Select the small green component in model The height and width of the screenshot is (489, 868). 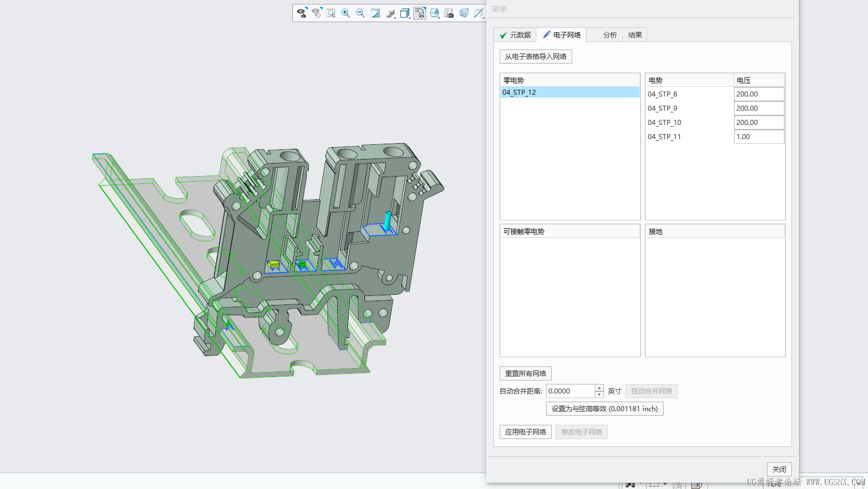point(302,264)
